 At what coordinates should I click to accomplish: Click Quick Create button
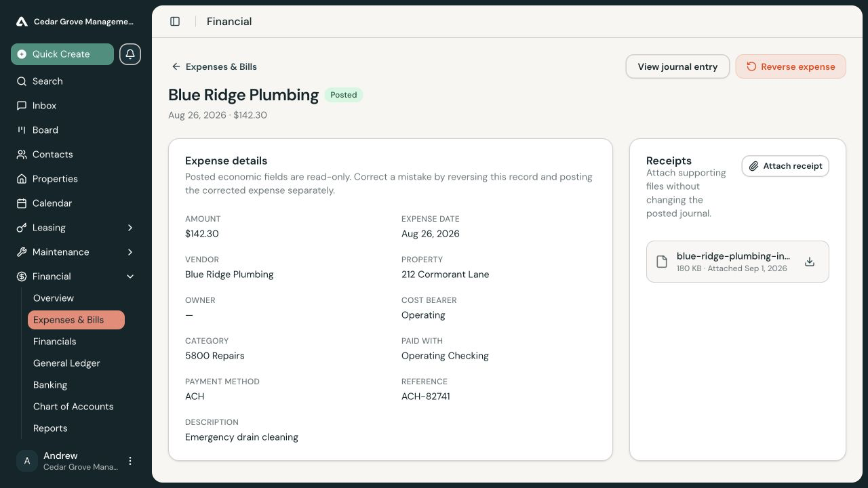pos(62,54)
